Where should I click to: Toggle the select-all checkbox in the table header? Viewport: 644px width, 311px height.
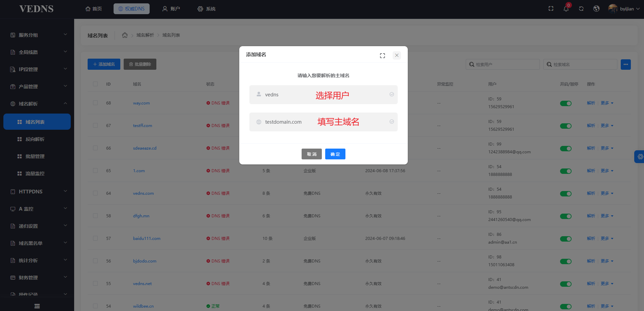tap(95, 84)
